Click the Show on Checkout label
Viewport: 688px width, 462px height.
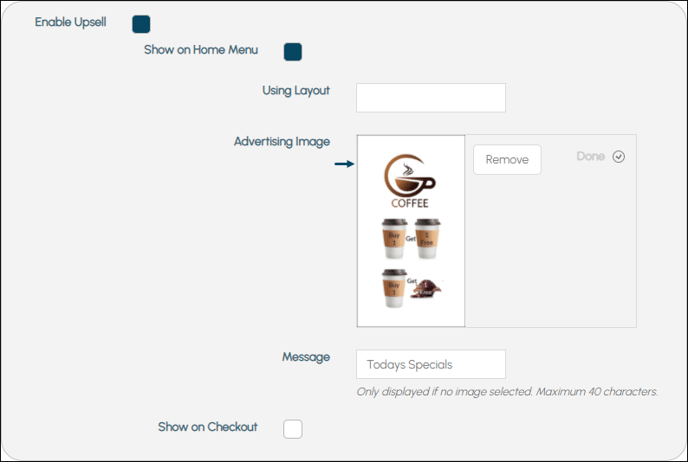point(208,427)
